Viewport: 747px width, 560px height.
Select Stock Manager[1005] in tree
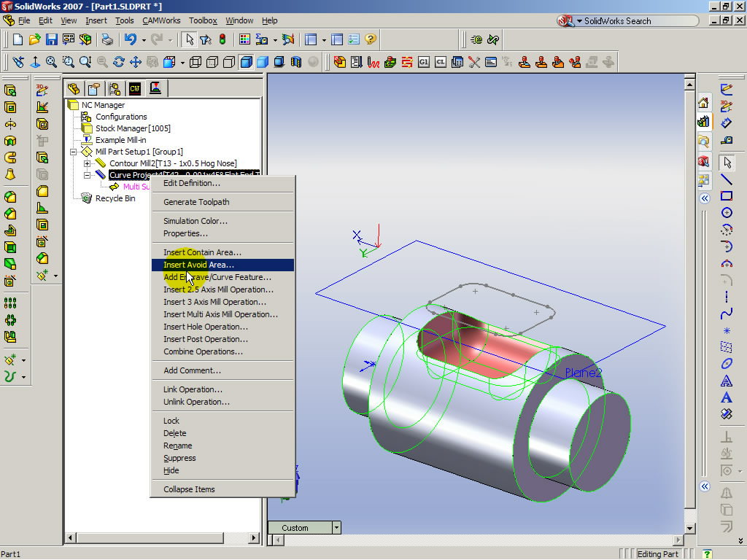click(x=133, y=128)
